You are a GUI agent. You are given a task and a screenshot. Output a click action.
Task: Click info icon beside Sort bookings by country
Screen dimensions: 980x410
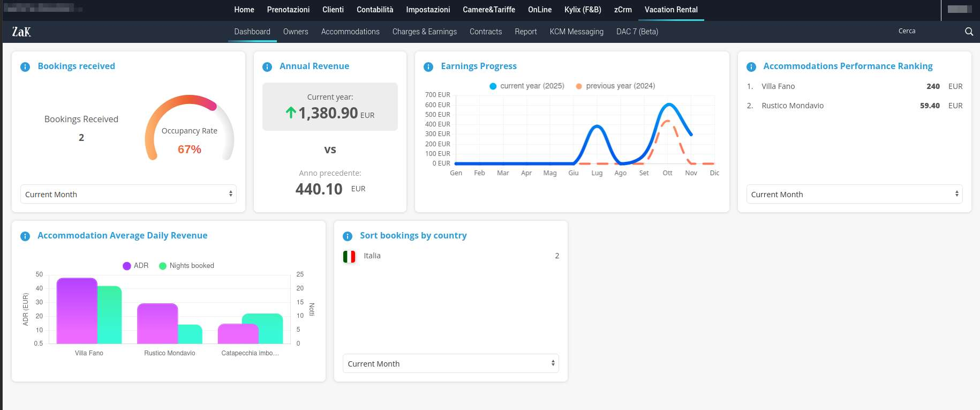348,236
